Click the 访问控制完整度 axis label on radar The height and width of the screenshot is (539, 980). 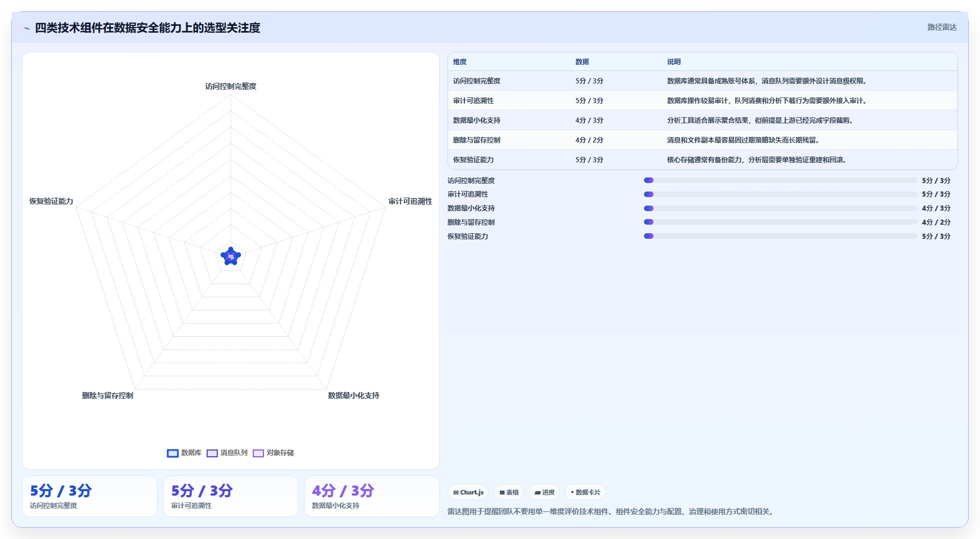(231, 86)
